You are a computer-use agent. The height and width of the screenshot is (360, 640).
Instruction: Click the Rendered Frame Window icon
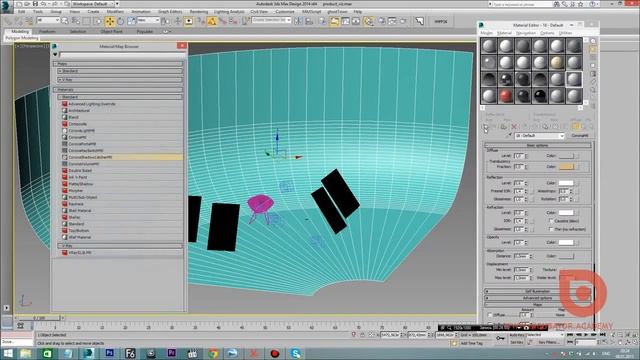click(392, 21)
